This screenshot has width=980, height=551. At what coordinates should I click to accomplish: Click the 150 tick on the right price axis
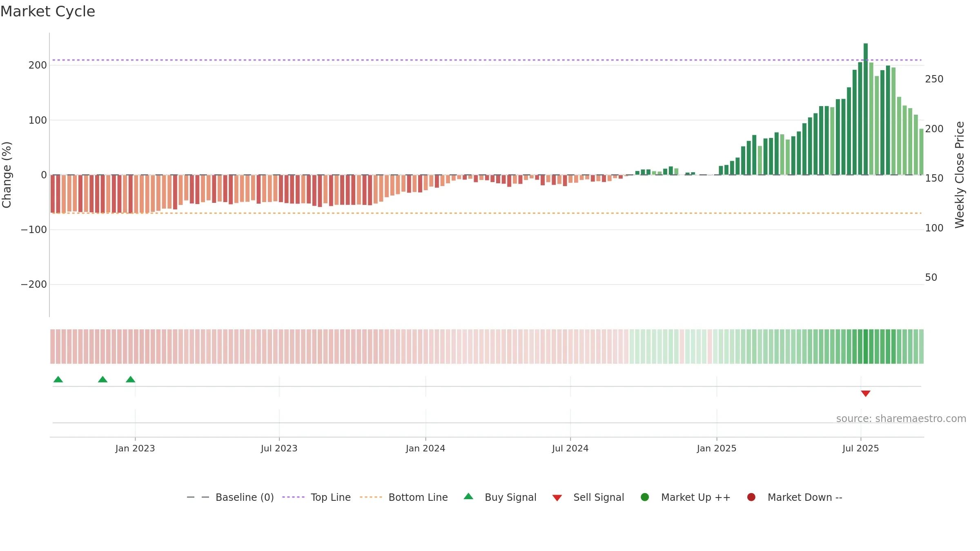tap(934, 178)
